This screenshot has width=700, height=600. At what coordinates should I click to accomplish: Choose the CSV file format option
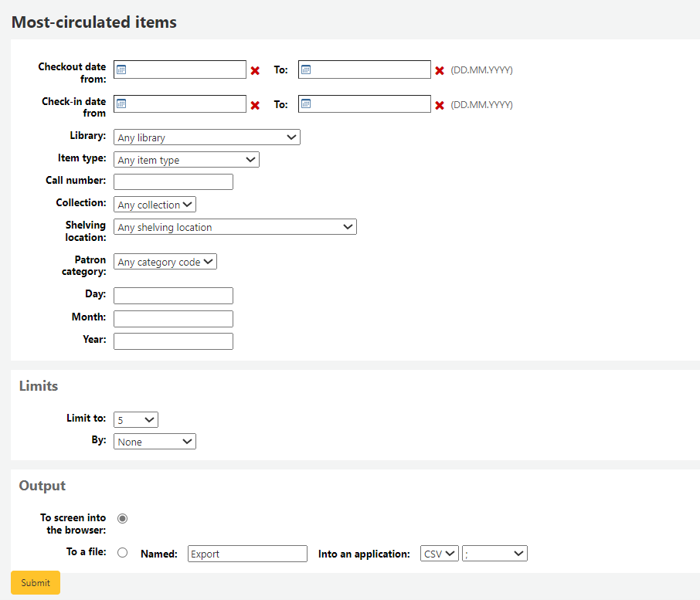(439, 553)
